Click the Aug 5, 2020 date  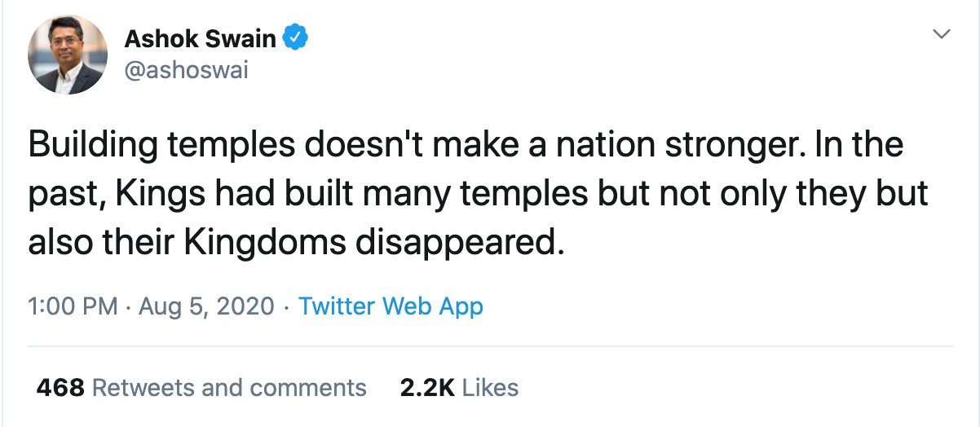click(206, 306)
